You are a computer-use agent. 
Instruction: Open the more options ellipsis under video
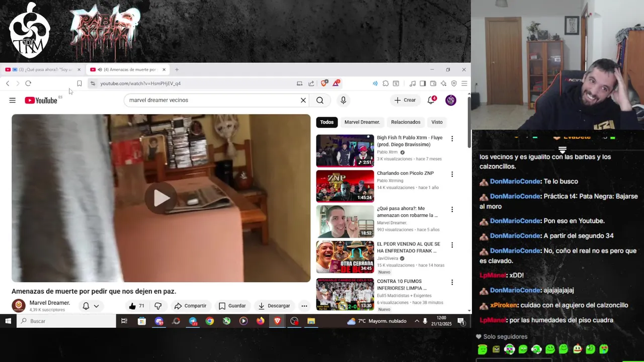tap(304, 306)
